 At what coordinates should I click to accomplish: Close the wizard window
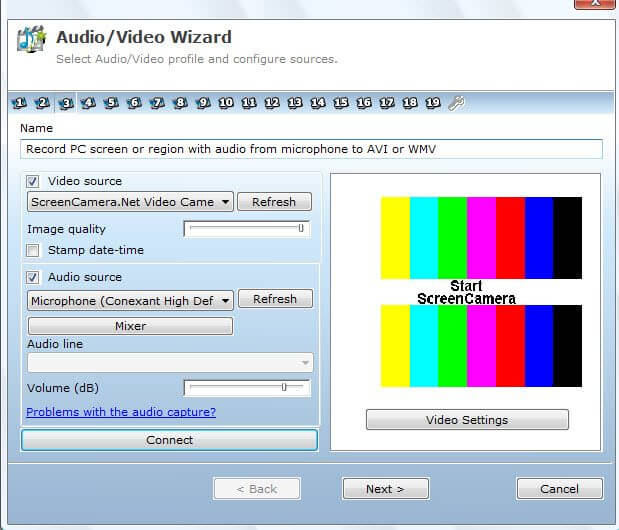click(x=596, y=3)
